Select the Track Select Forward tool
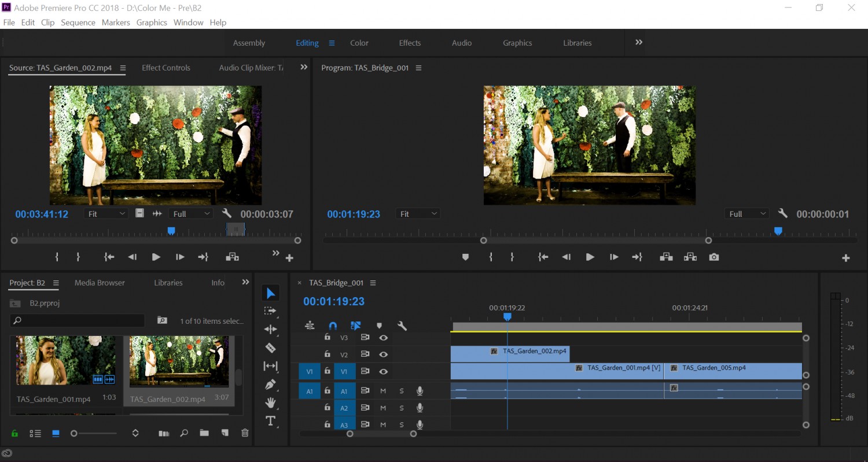This screenshot has width=868, height=462. click(x=270, y=311)
